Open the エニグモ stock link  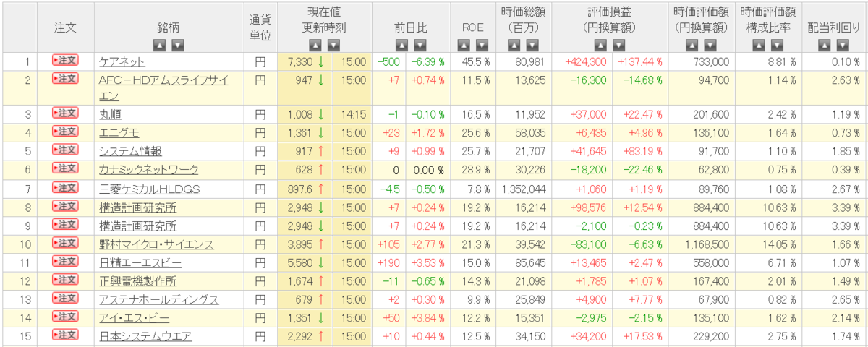[x=119, y=133]
